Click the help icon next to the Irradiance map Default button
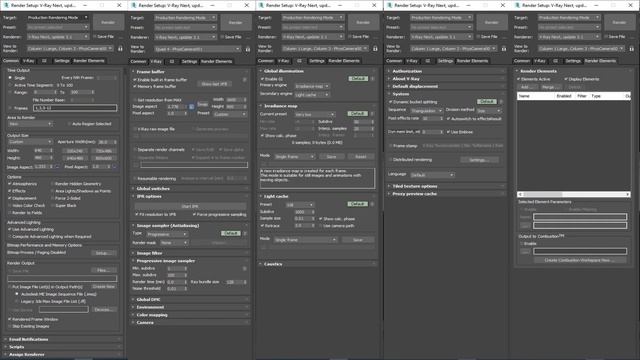Screen dimensions: 640x360 point(372,113)
